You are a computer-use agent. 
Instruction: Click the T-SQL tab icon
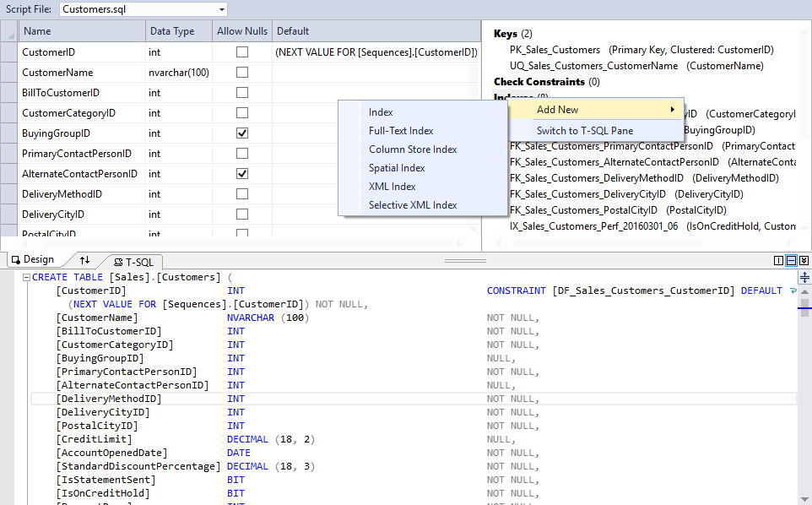click(118, 262)
